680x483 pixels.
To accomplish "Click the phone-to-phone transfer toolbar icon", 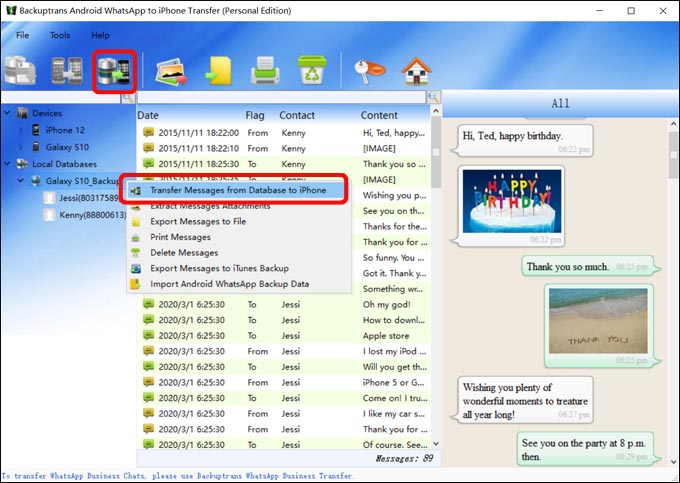I will click(66, 70).
